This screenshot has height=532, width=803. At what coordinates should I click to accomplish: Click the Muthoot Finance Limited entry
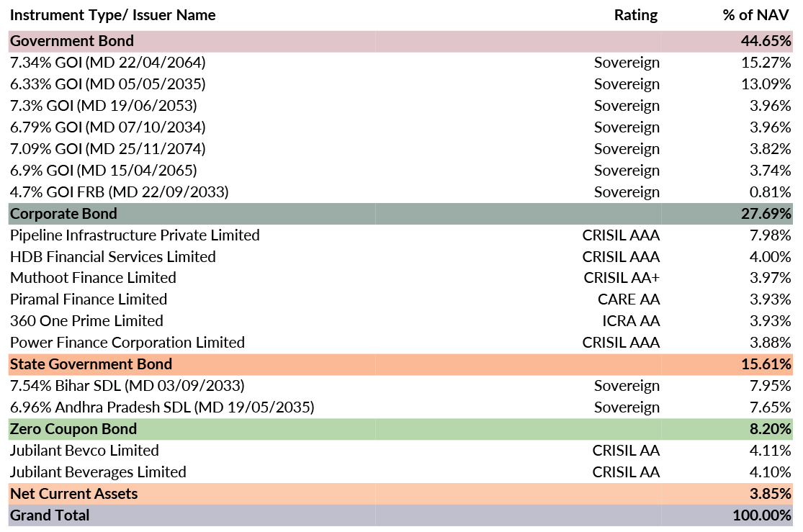tap(93, 278)
